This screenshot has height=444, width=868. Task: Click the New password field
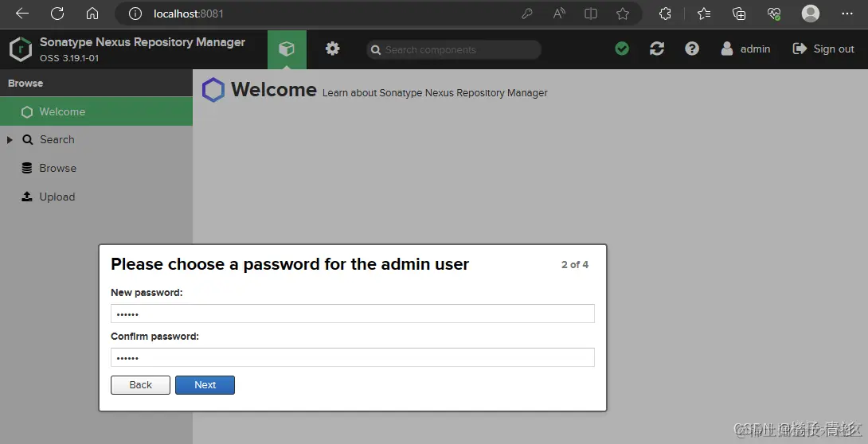[x=353, y=314]
